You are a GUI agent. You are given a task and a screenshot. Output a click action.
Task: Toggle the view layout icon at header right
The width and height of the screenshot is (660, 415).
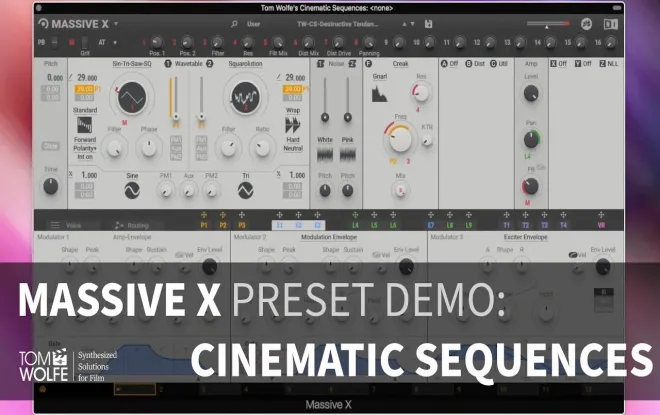610,24
